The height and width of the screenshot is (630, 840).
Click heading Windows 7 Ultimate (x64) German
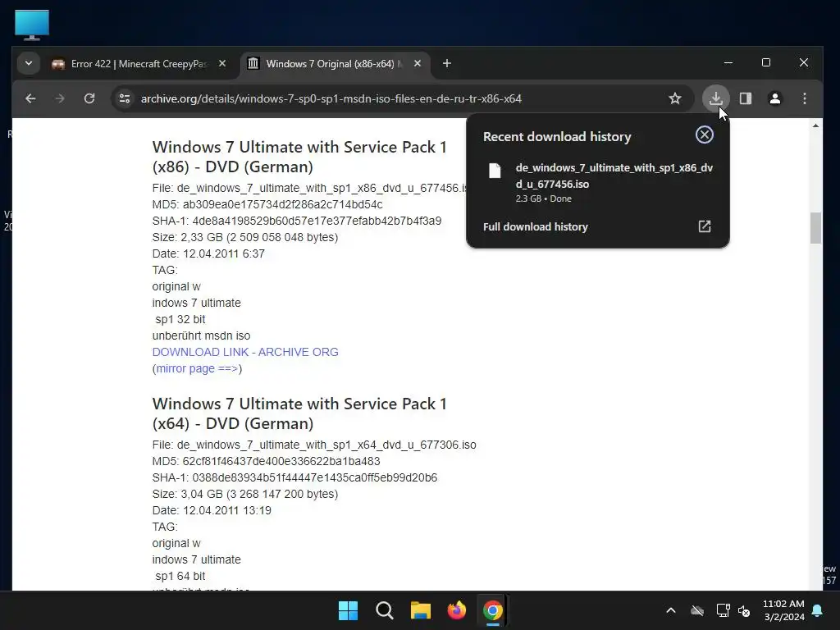coord(299,413)
